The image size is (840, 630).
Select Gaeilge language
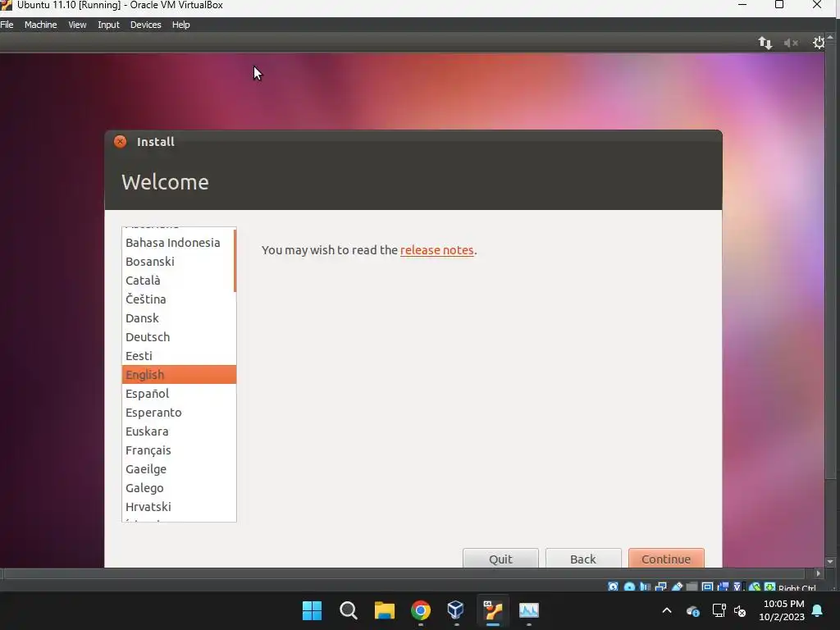coord(179,468)
